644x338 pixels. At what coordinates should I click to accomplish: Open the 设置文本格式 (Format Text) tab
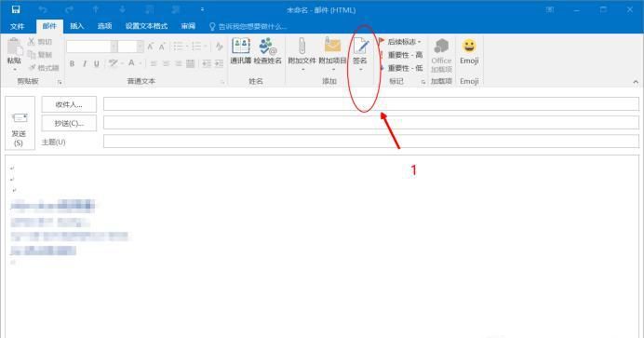[147, 26]
